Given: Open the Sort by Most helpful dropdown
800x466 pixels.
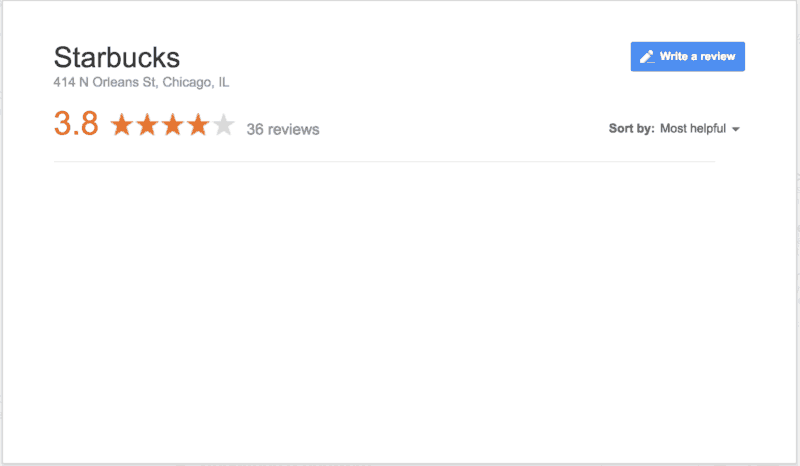Looking at the screenshot, I should pyautogui.click(x=699, y=129).
